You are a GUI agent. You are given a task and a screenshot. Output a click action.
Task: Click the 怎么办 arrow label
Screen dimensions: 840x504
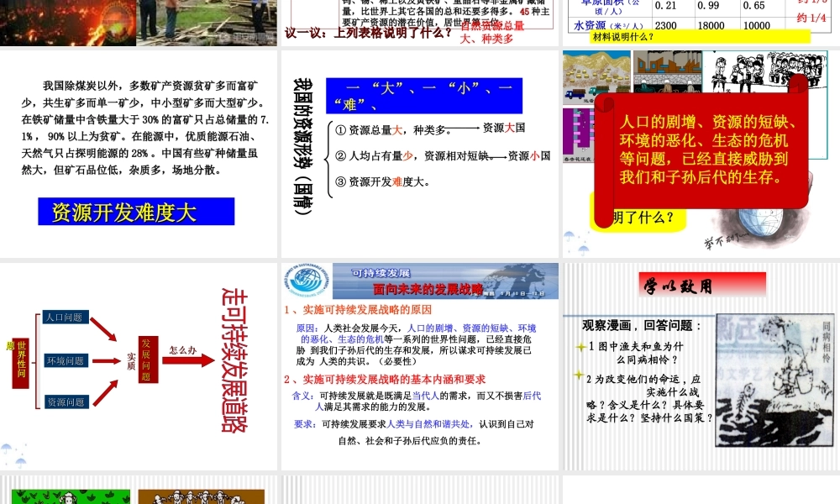(x=182, y=349)
